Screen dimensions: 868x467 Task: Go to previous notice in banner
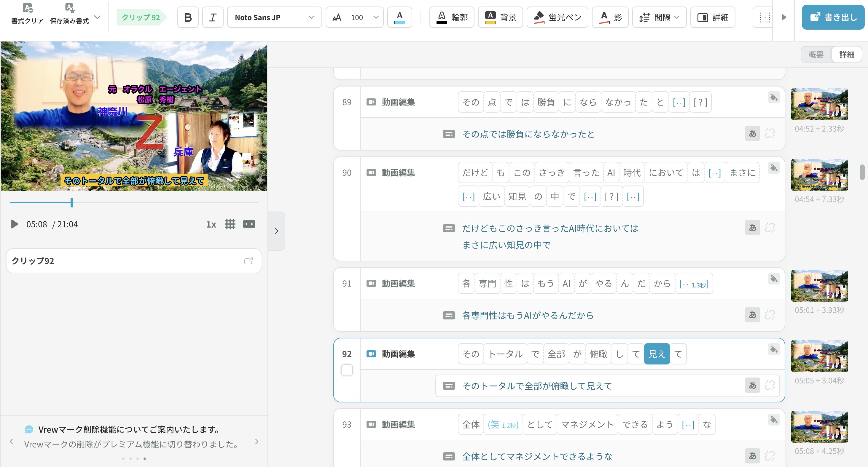[12, 442]
